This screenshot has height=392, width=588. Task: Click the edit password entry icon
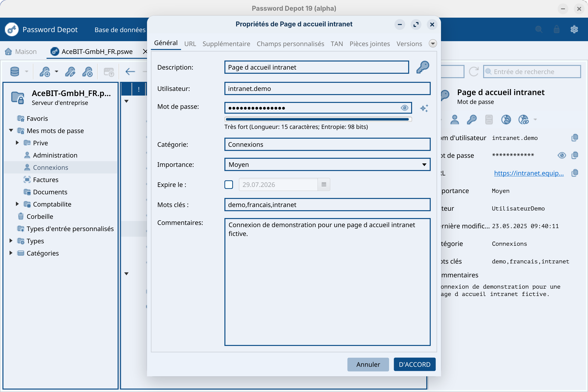coord(70,72)
